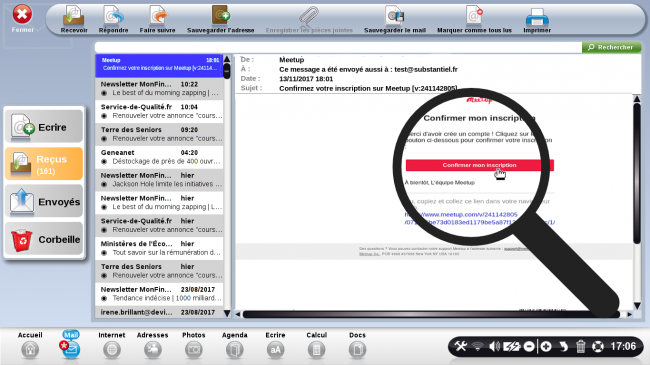
Task: Open help via the lifebuoy icon
Action: (x=598, y=346)
